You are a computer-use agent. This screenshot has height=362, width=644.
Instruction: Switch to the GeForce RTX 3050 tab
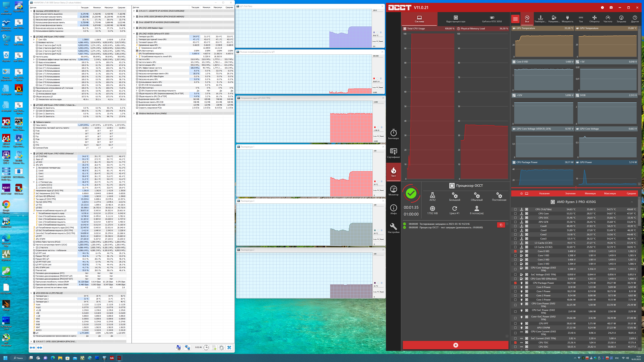click(492, 19)
